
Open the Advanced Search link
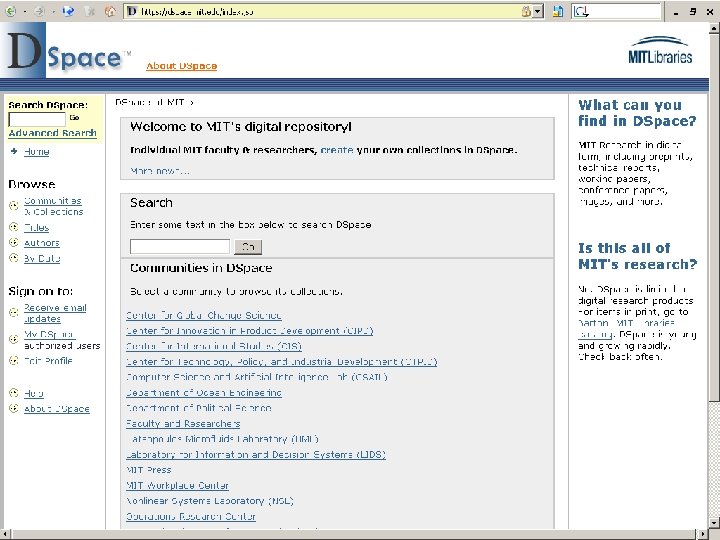pyautogui.click(x=52, y=133)
